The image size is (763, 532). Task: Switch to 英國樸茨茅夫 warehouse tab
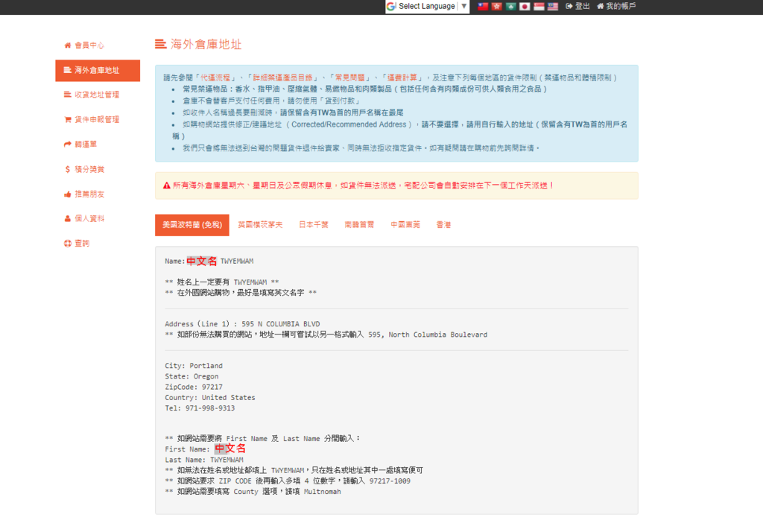[260, 225]
